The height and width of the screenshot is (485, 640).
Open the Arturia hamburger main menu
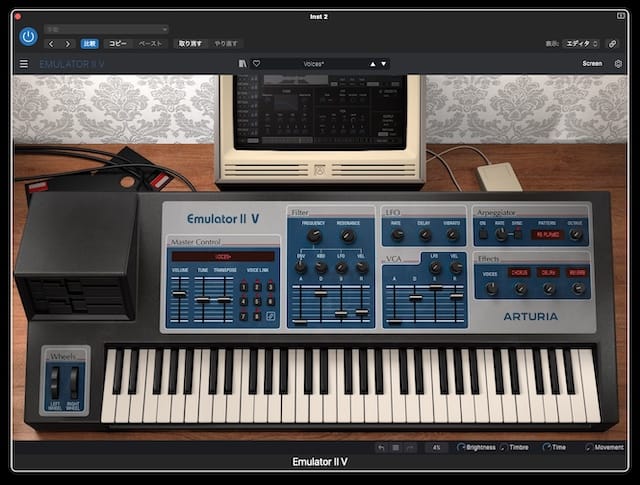24,64
